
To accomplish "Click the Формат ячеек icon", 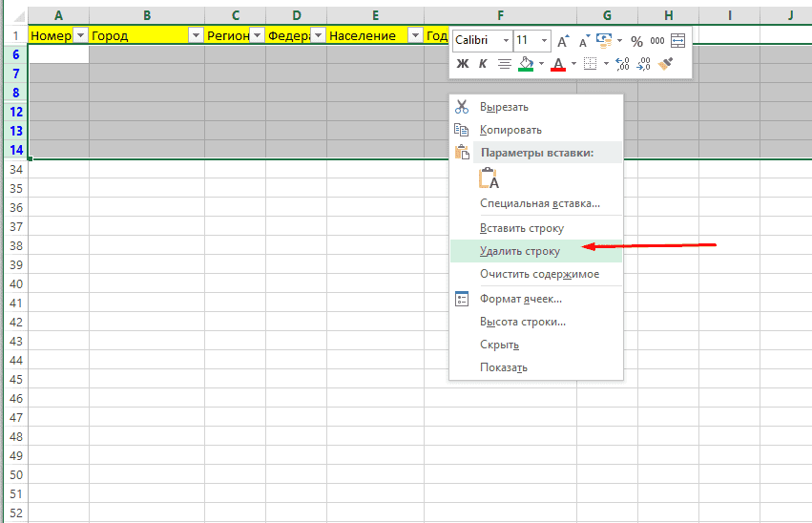I will (462, 299).
